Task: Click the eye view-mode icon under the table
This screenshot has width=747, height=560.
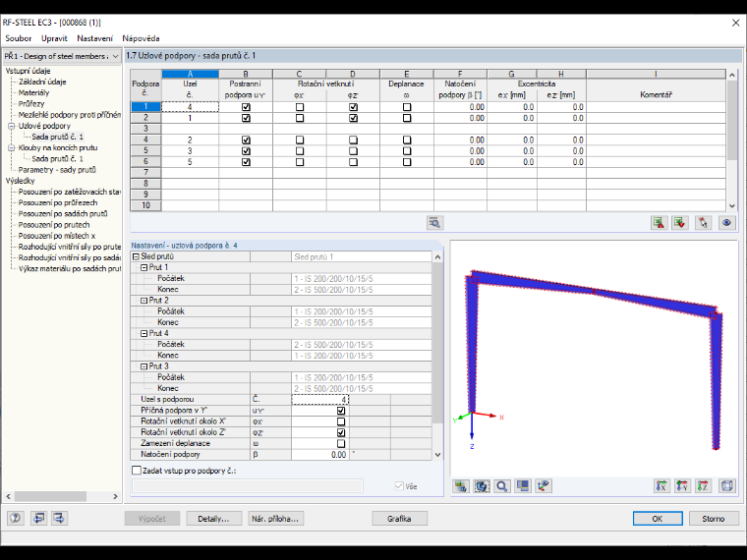Action: [726, 223]
